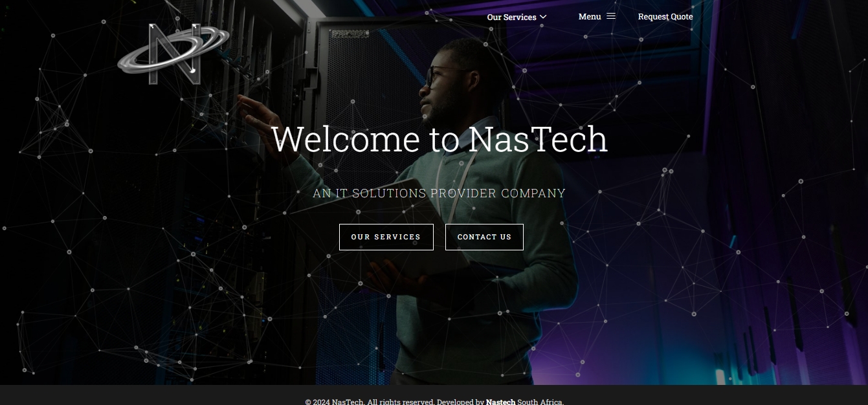Click the dark footer bar
Viewport: 868px width, 405px height.
[434, 395]
